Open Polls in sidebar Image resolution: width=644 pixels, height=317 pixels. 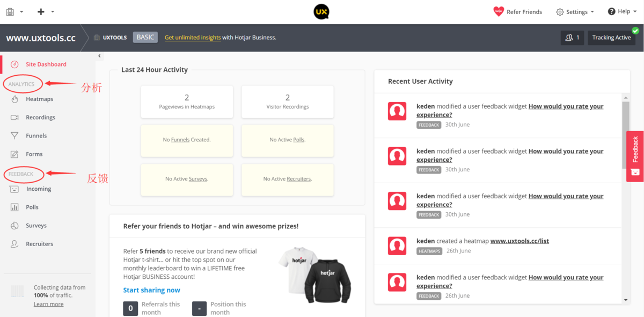click(32, 207)
